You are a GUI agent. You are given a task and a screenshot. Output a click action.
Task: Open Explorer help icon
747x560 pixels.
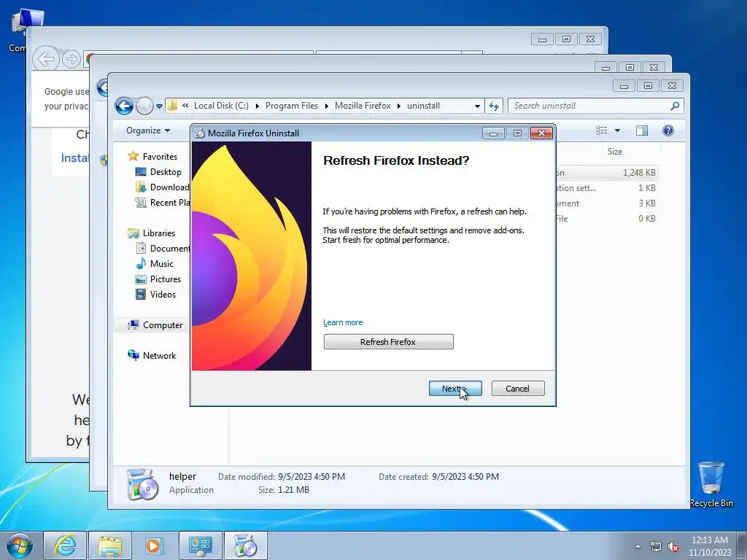coord(668,131)
